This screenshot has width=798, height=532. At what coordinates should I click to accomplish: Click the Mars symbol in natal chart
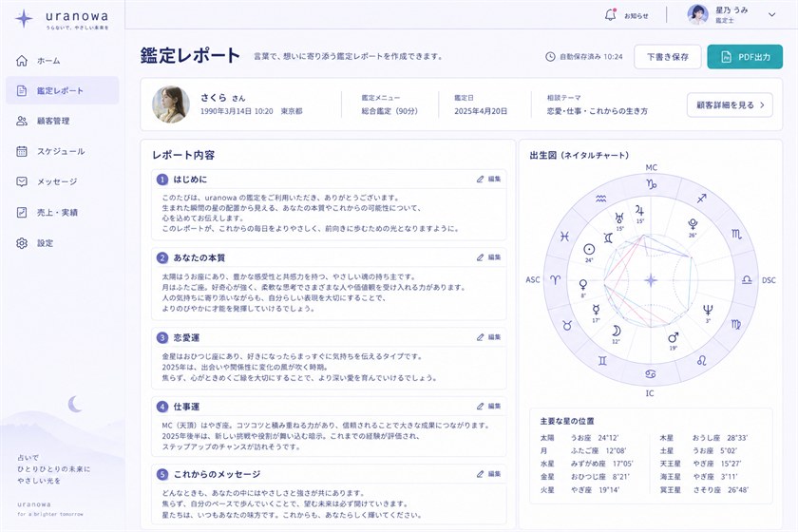[x=673, y=337]
